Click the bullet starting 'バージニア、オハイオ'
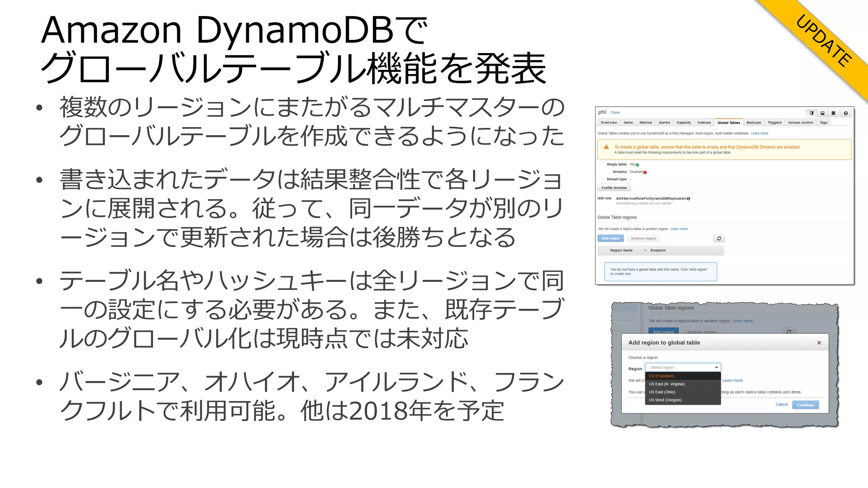This screenshot has height=488, width=868. click(x=312, y=396)
